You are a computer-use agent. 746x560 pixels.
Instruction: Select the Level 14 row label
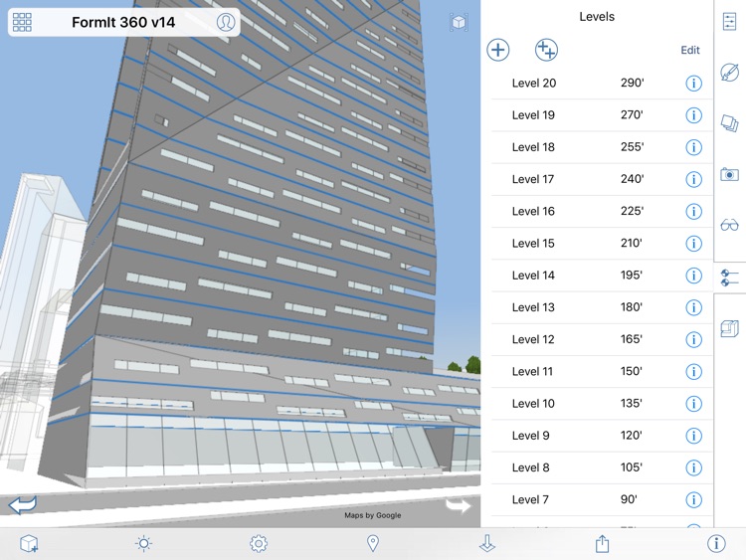(x=533, y=275)
